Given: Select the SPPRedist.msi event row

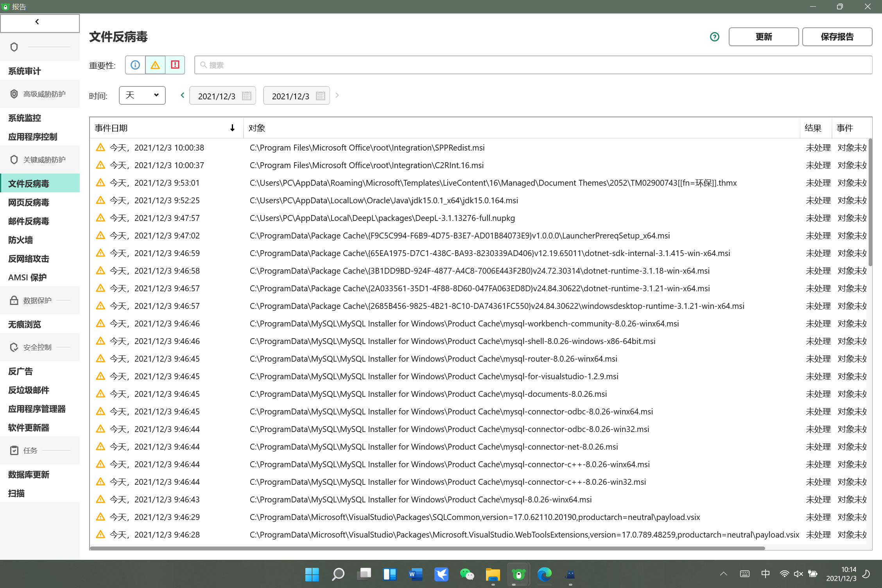Looking at the screenshot, I should pyautogui.click(x=479, y=147).
